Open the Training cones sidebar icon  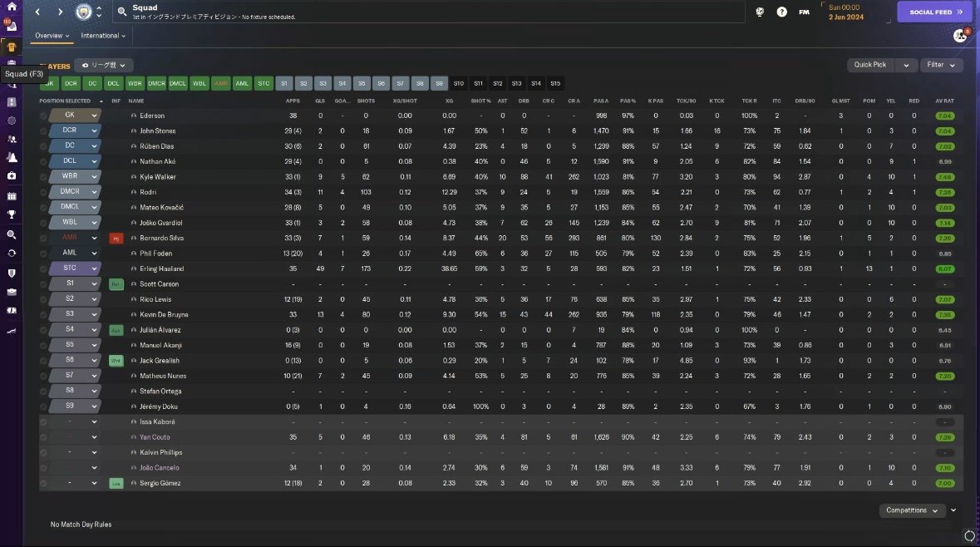pos(12,158)
